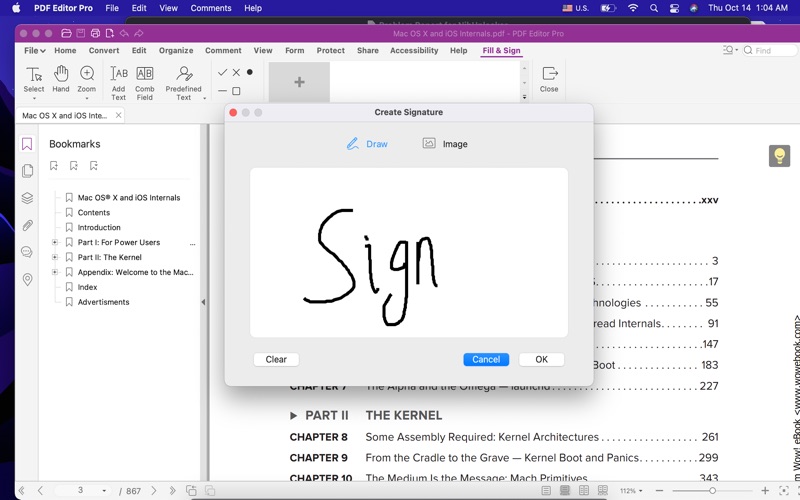Click the Open file icon in title bar
Viewport: 800px width, 500px height.
tap(66, 33)
